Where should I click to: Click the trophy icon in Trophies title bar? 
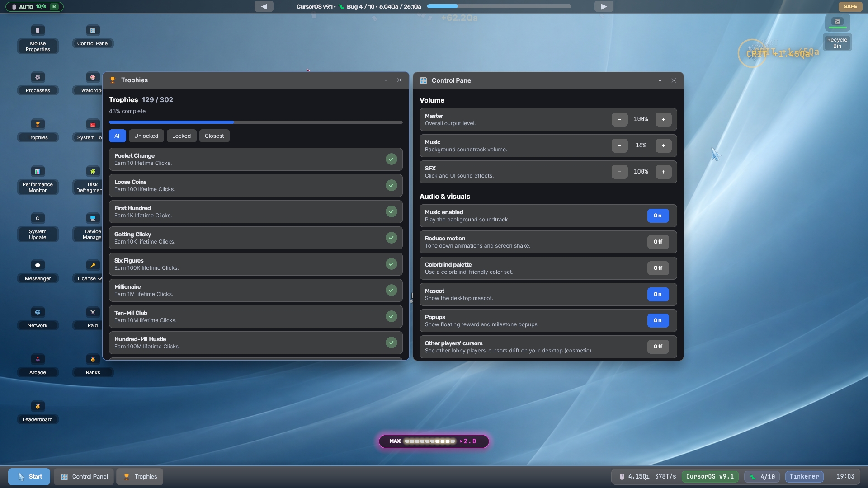coord(113,80)
